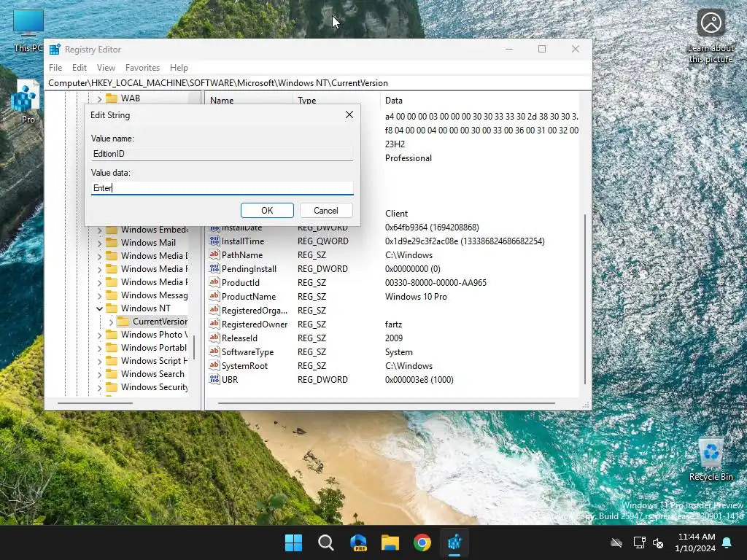Click the values pane horizontal scrollbar
This screenshot has width=747, height=560.
coord(387,403)
